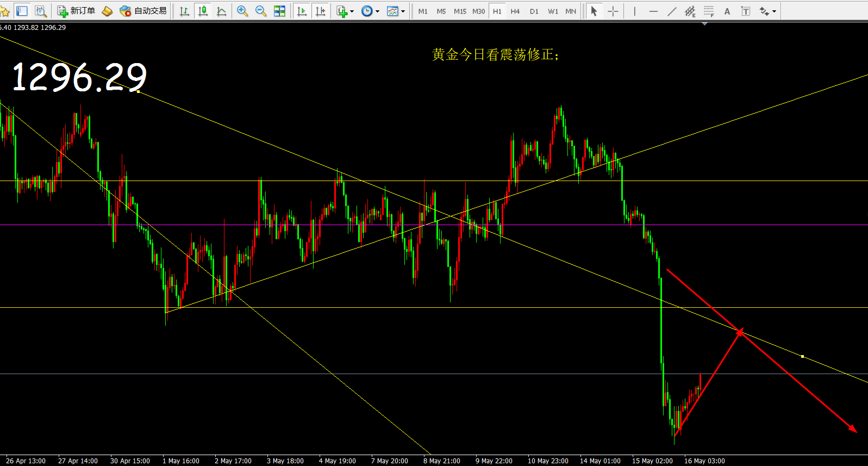Switch chart to line chart mode
Viewport: 868px width, 466px height.
click(x=222, y=11)
